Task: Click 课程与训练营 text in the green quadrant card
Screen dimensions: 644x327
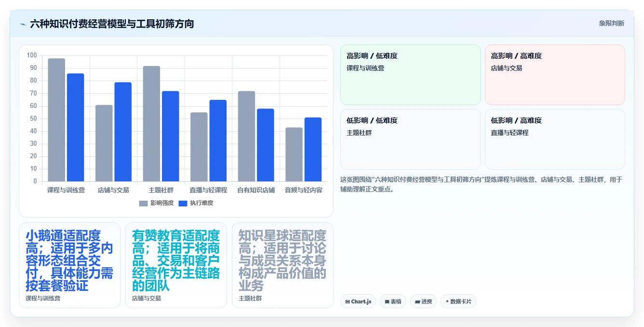Action: click(365, 68)
